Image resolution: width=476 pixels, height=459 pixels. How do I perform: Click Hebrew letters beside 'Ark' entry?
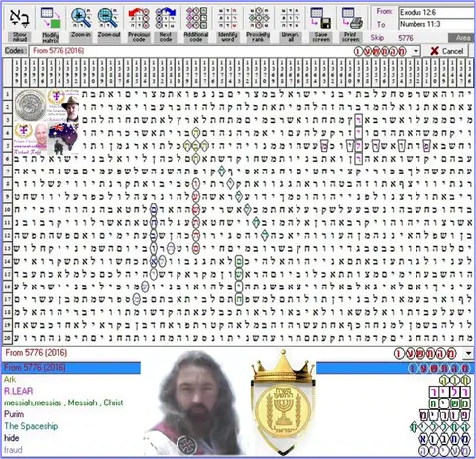coord(454,380)
